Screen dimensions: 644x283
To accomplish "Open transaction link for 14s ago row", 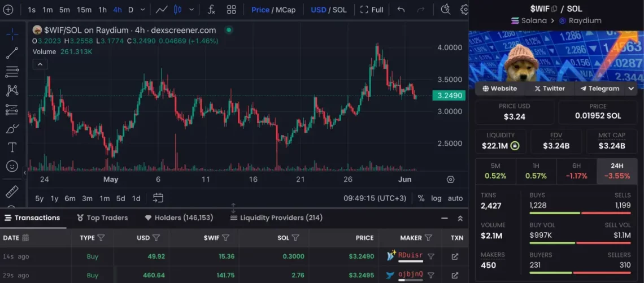I will point(455,256).
